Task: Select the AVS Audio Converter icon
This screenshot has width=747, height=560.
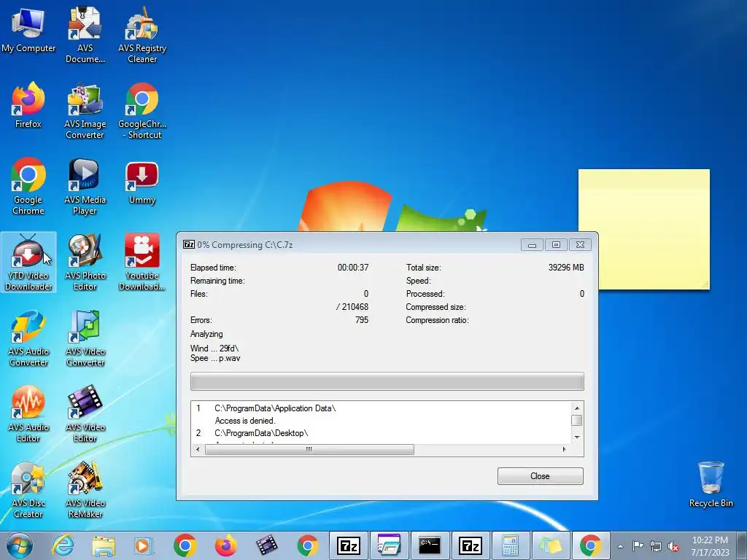Action: coord(28,338)
